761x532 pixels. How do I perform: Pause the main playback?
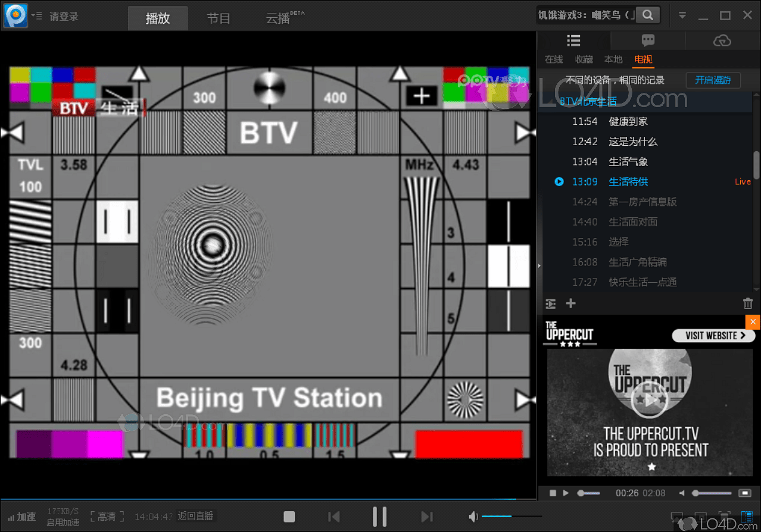point(379,517)
